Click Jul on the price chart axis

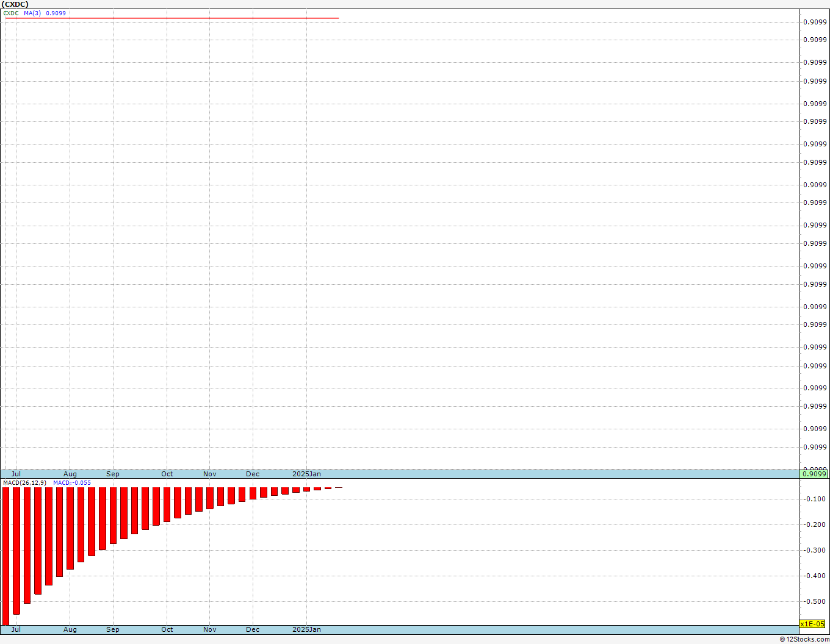pos(16,474)
